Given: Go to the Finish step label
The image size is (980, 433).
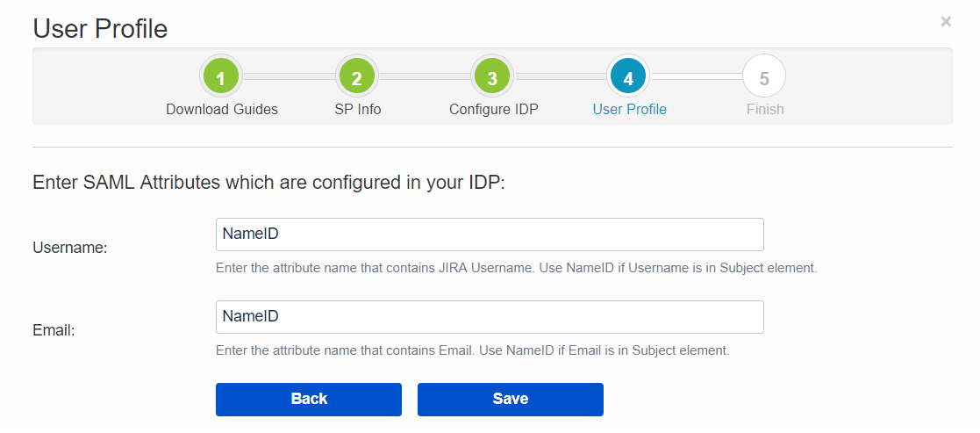Looking at the screenshot, I should [765, 110].
